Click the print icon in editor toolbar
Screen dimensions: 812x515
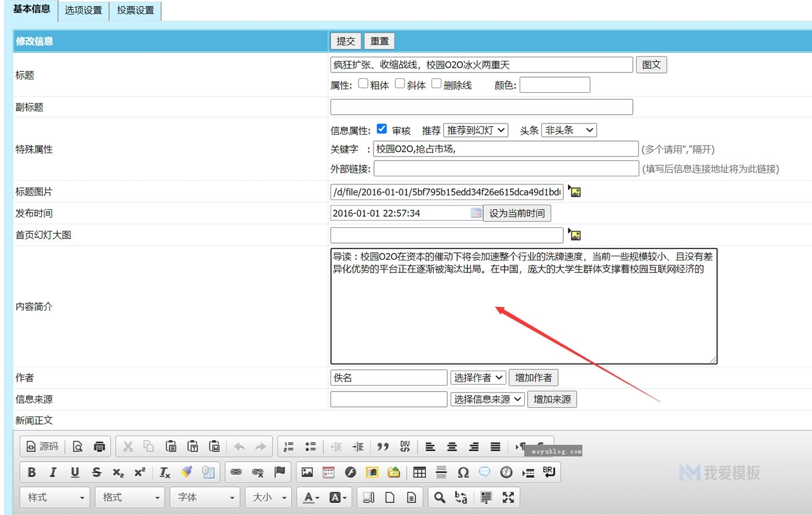click(x=99, y=447)
